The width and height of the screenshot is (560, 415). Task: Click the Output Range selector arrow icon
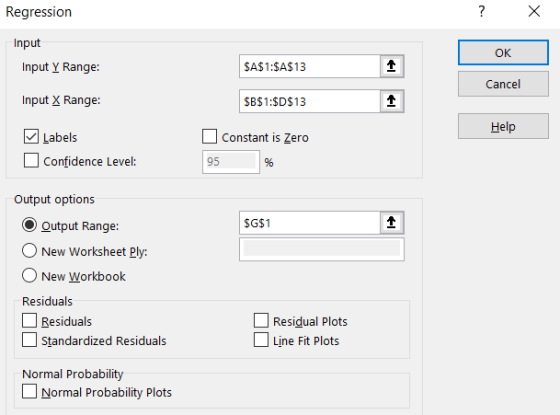[392, 222]
